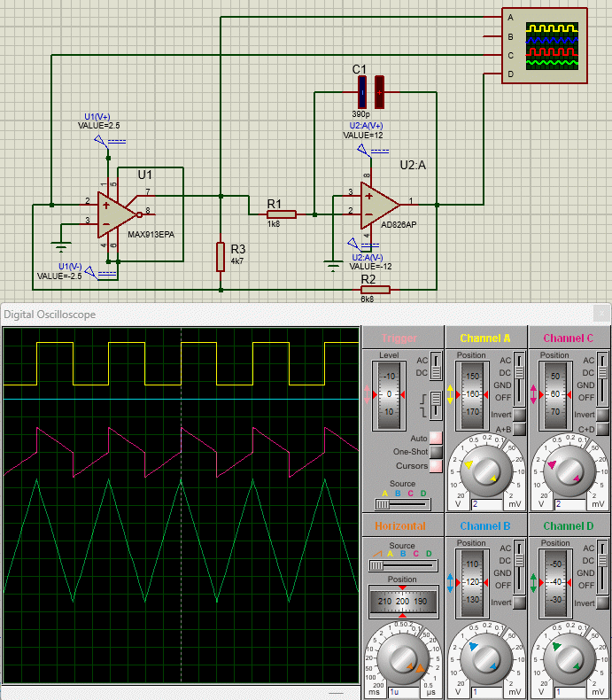Toggle Channel C's C+D sum button
Viewport: 612px width, 700px height.
(x=601, y=429)
